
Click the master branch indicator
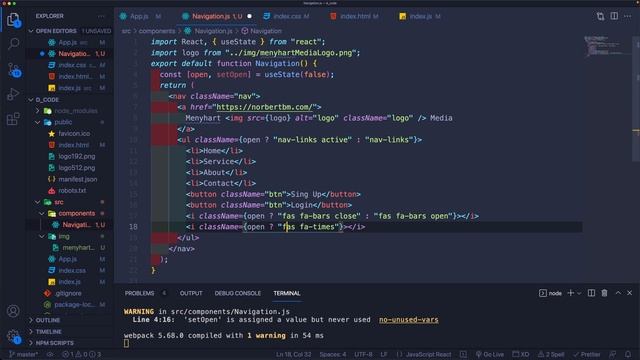[x=24, y=354]
